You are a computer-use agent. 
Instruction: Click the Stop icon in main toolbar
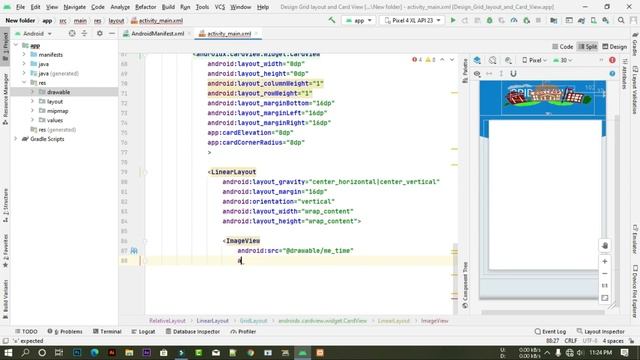click(538, 20)
